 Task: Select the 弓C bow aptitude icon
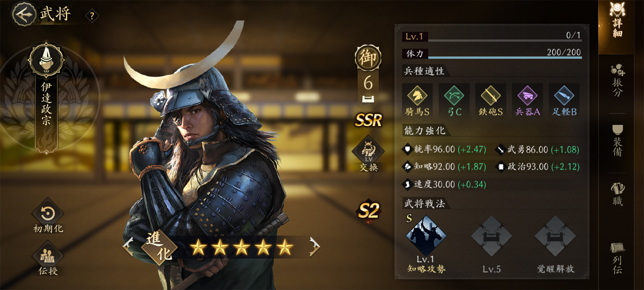[453, 100]
